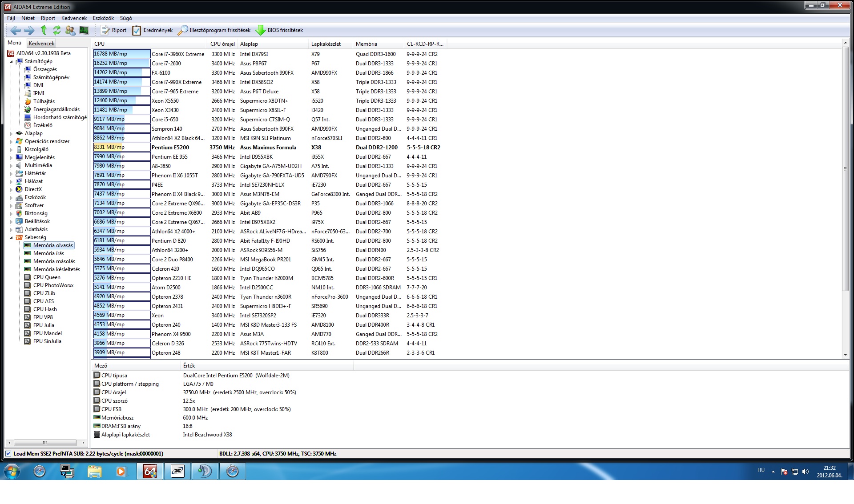Expand the Kiszolgáló tree node
Image resolution: width=854 pixels, height=504 pixels.
11,149
